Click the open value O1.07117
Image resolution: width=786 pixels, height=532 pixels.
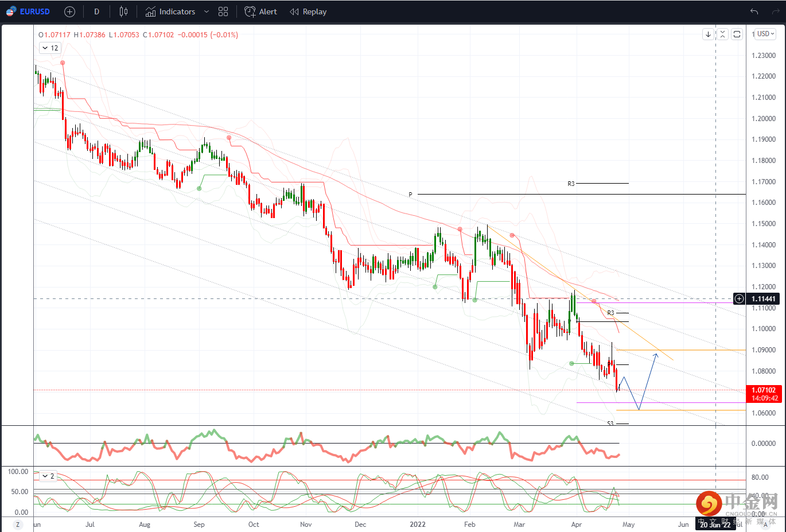coord(55,35)
